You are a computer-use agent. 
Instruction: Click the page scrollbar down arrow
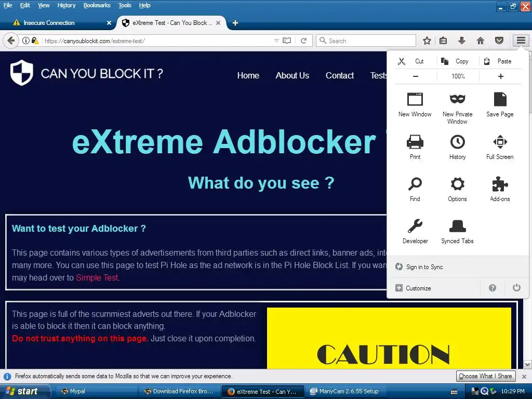point(528,365)
